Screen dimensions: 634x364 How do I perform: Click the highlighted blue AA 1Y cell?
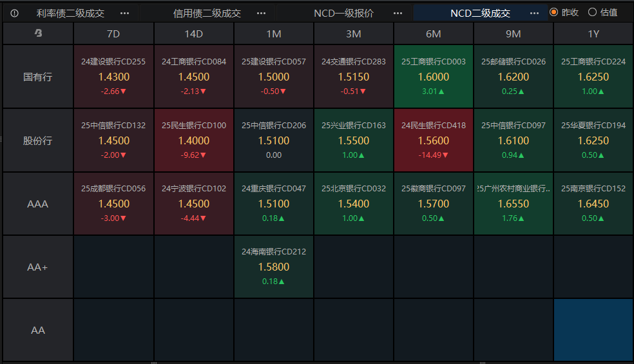tap(593, 330)
